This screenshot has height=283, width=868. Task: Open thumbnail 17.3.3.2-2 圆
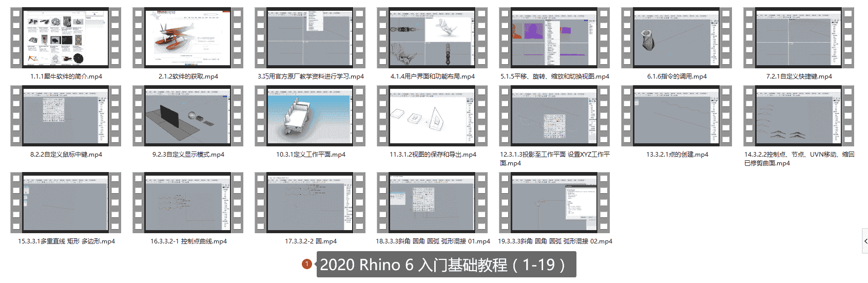point(310,203)
